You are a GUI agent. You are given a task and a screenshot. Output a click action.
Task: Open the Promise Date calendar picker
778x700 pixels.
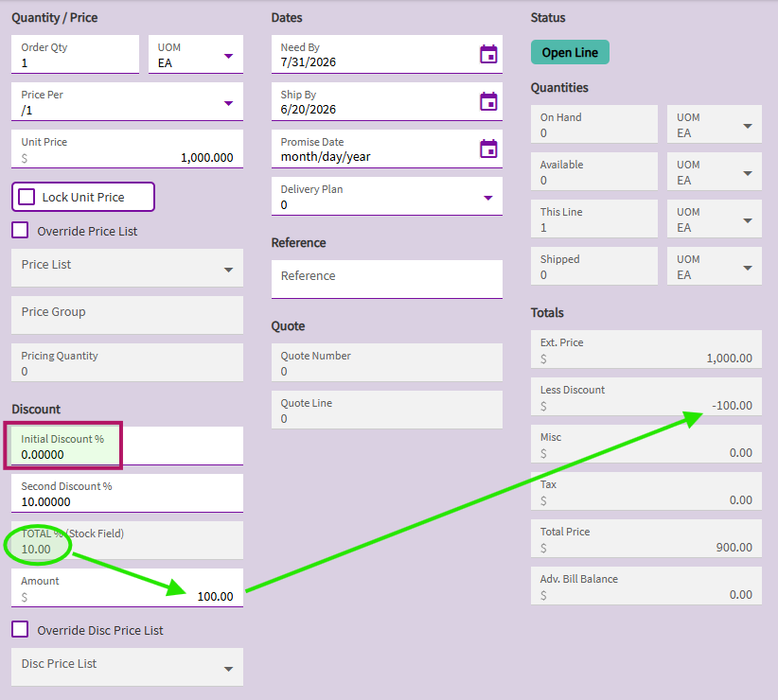click(488, 149)
